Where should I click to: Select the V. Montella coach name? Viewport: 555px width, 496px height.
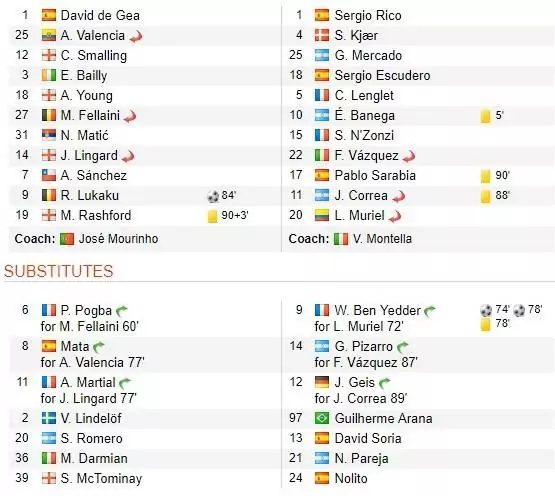[382, 239]
